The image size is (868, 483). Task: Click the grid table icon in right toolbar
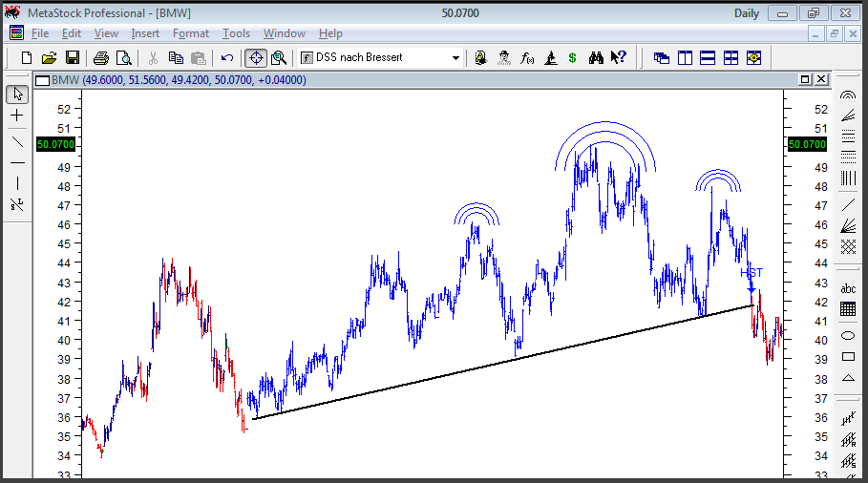(x=848, y=308)
